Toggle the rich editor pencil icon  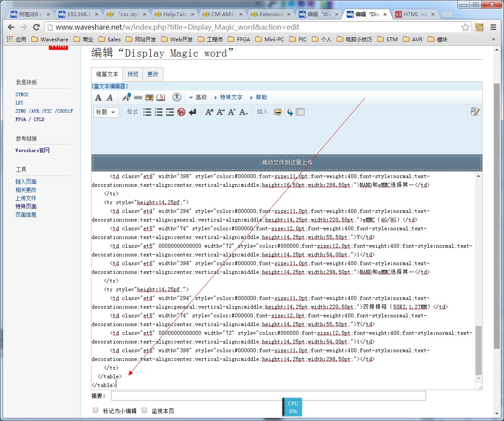(x=475, y=111)
